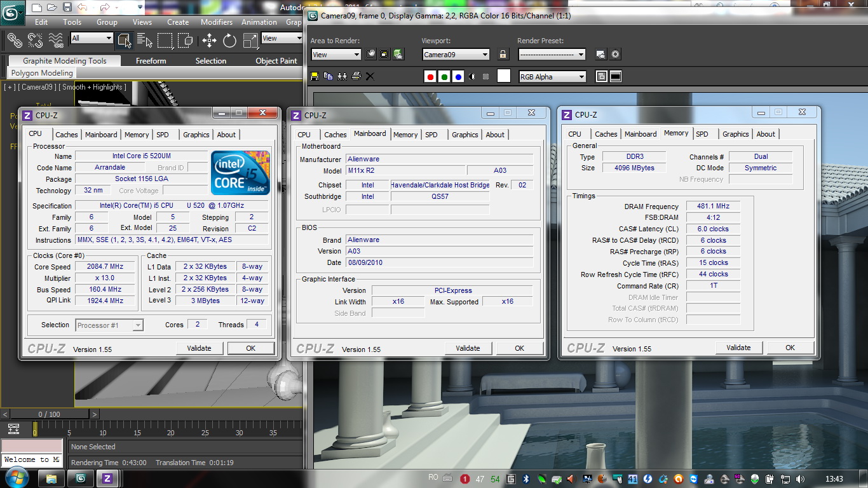Click the Render Setup icon beside Render Preset
The width and height of the screenshot is (868, 488).
(601, 55)
